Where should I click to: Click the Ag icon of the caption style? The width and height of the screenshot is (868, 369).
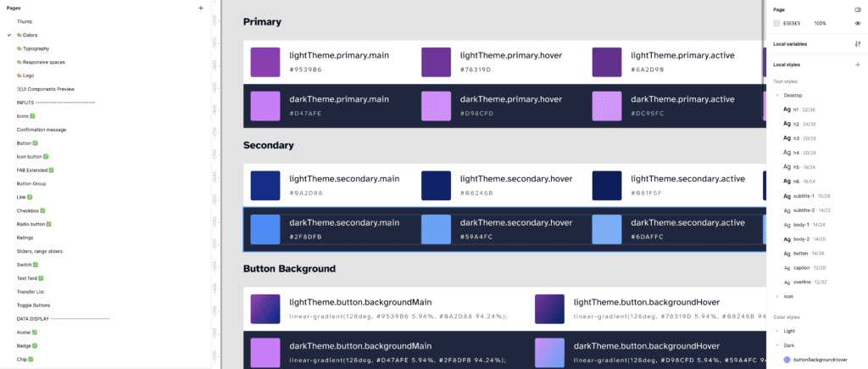787,267
